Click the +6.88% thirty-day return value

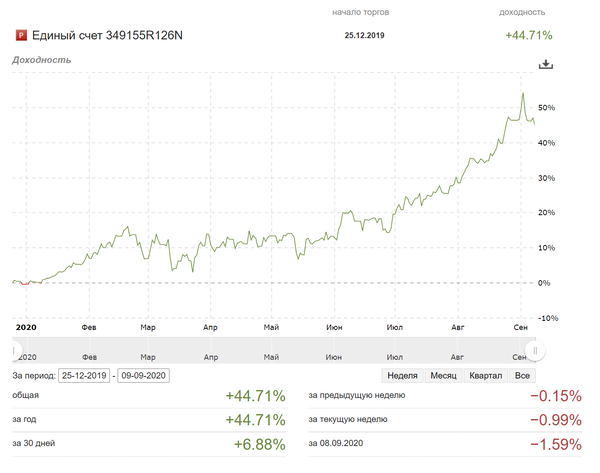click(259, 442)
